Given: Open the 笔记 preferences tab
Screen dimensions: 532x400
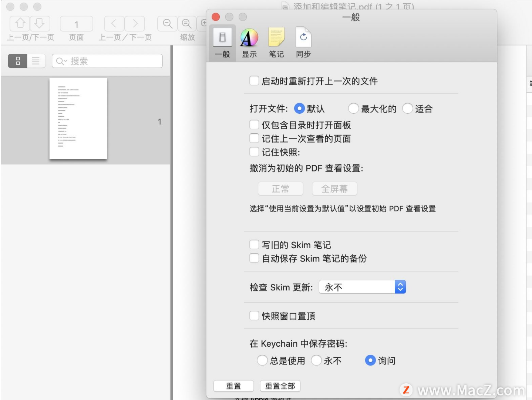Looking at the screenshot, I should pyautogui.click(x=276, y=43).
